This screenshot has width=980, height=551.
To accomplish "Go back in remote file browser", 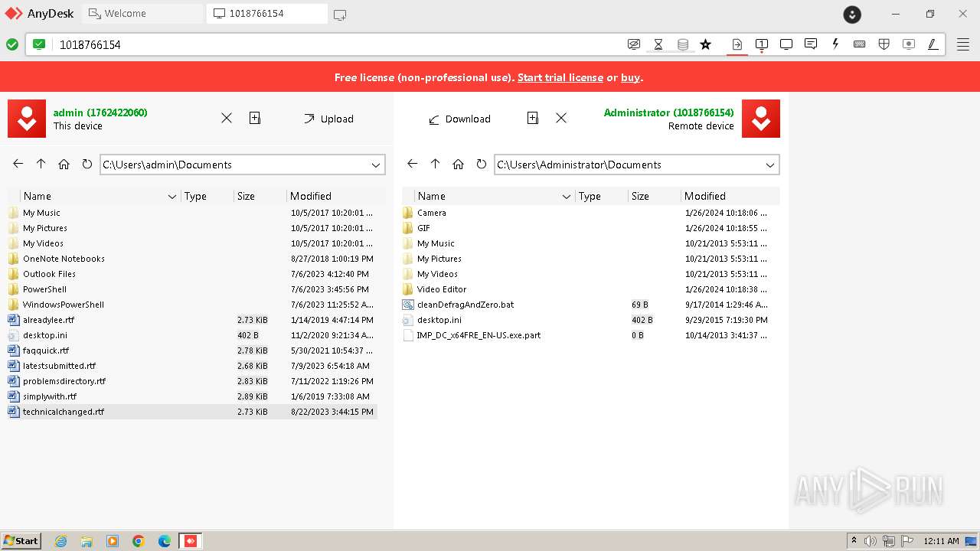I will pyautogui.click(x=413, y=164).
